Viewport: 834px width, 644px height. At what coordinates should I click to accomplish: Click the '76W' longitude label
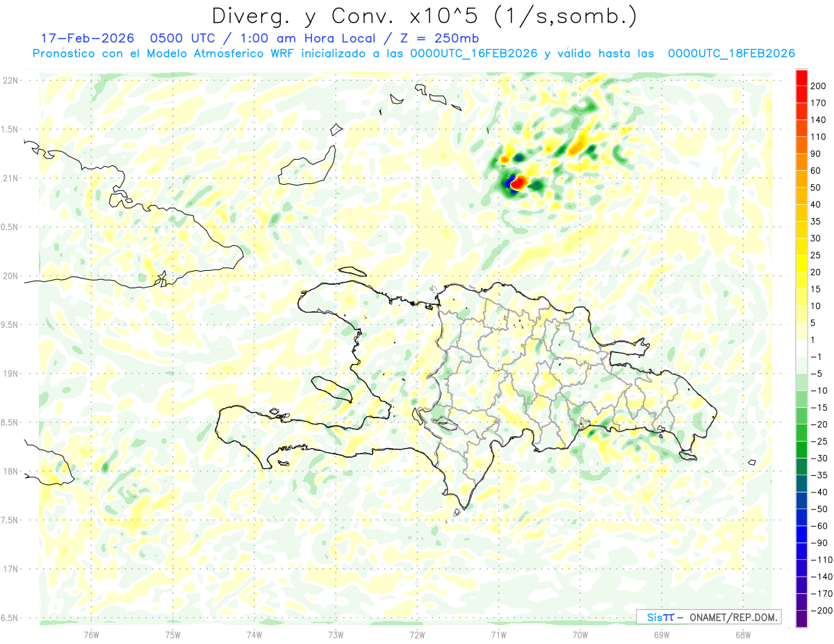(91, 635)
